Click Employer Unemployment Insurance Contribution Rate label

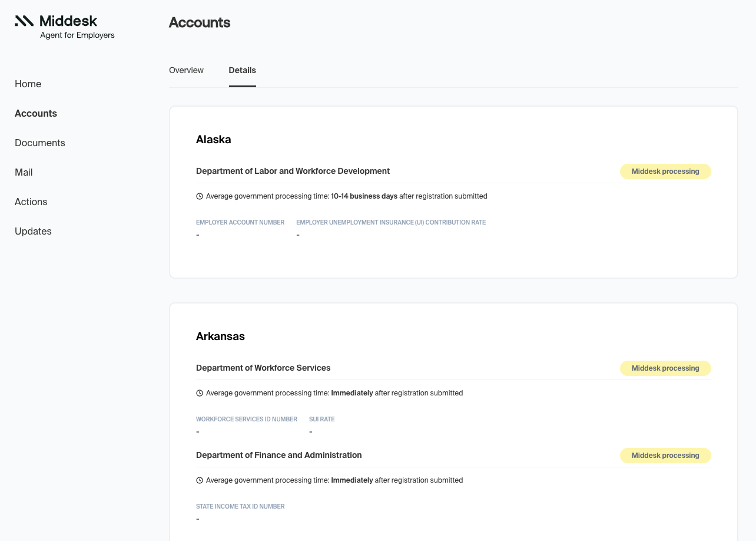[x=391, y=223]
